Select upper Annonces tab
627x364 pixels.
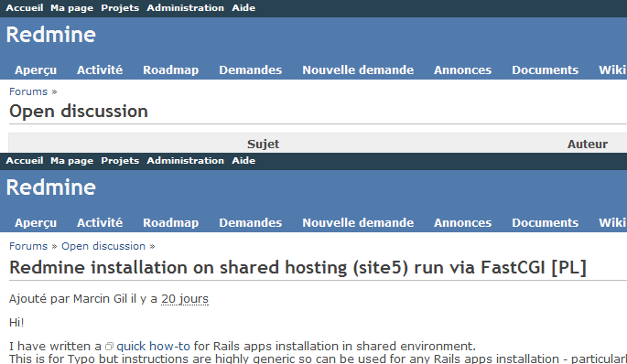(x=462, y=70)
